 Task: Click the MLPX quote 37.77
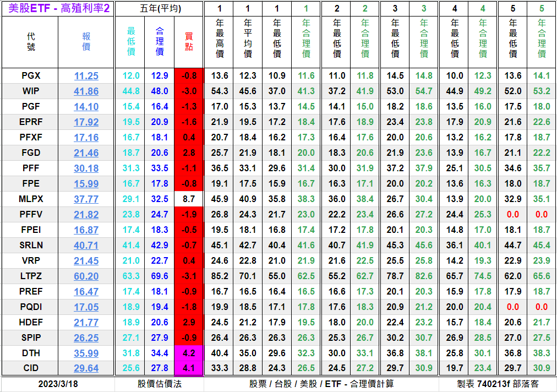[86, 199]
